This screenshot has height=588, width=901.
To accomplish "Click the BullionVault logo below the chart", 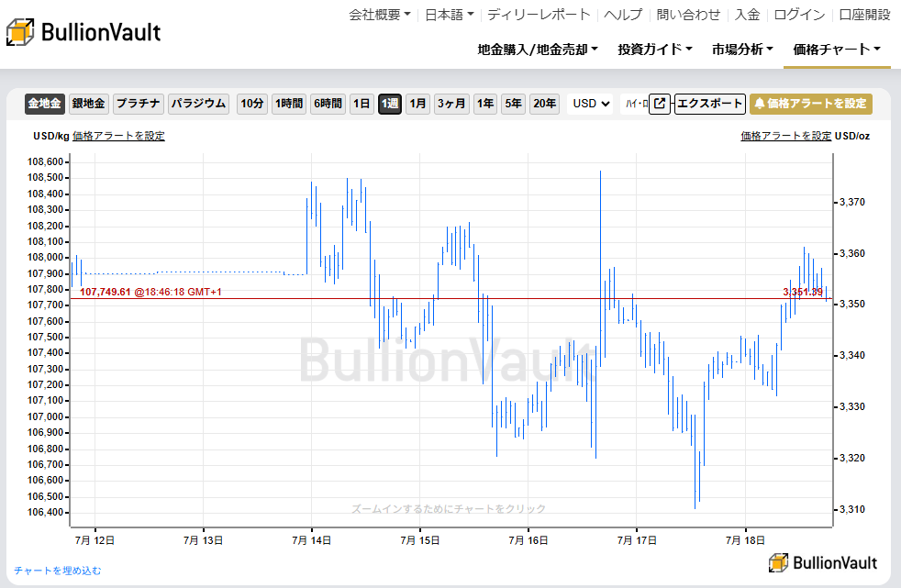I will click(x=823, y=562).
